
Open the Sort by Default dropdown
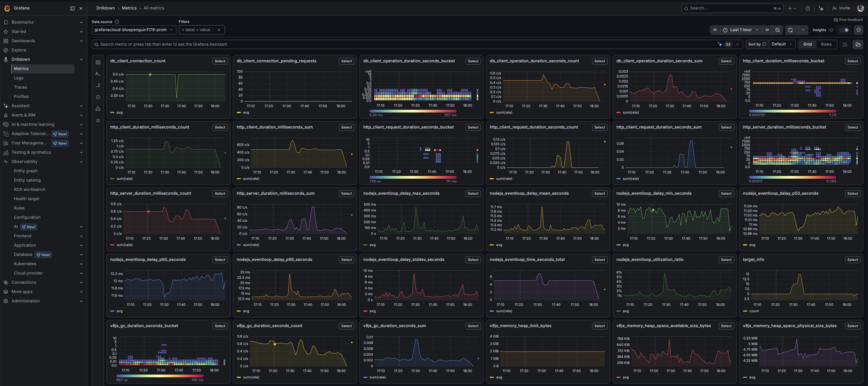(782, 44)
